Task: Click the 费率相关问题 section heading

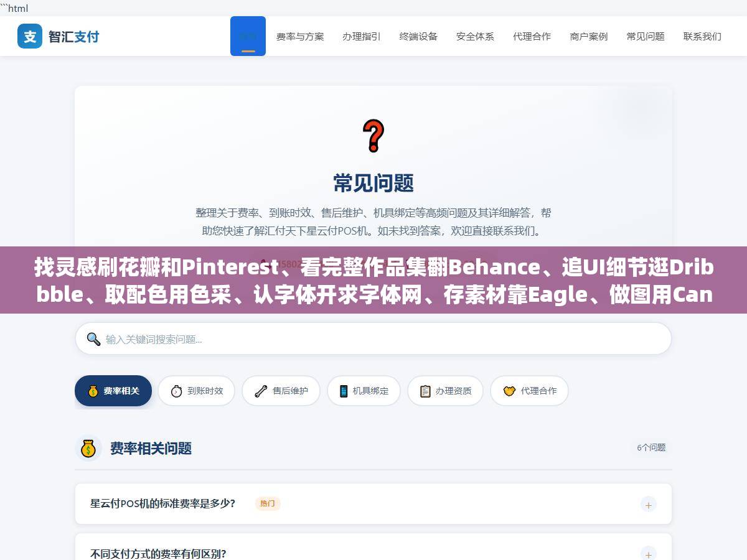Action: click(x=151, y=448)
